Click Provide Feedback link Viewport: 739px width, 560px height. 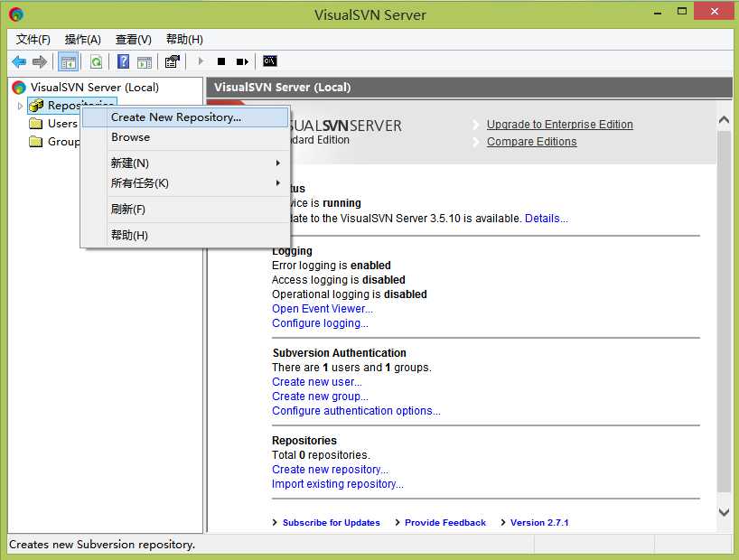tap(444, 523)
